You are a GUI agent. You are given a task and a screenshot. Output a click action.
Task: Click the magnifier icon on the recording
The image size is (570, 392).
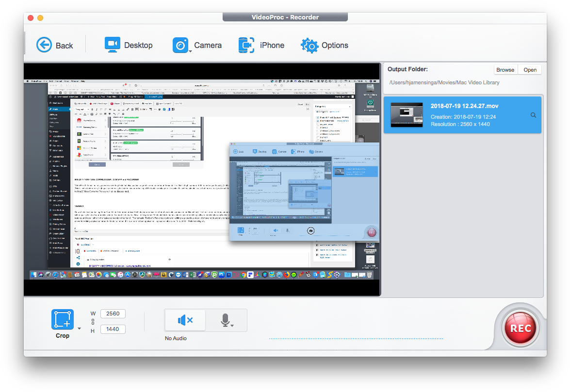point(533,115)
